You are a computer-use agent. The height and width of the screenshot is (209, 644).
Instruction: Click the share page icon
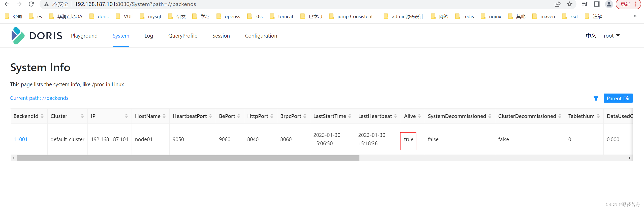pyautogui.click(x=557, y=4)
